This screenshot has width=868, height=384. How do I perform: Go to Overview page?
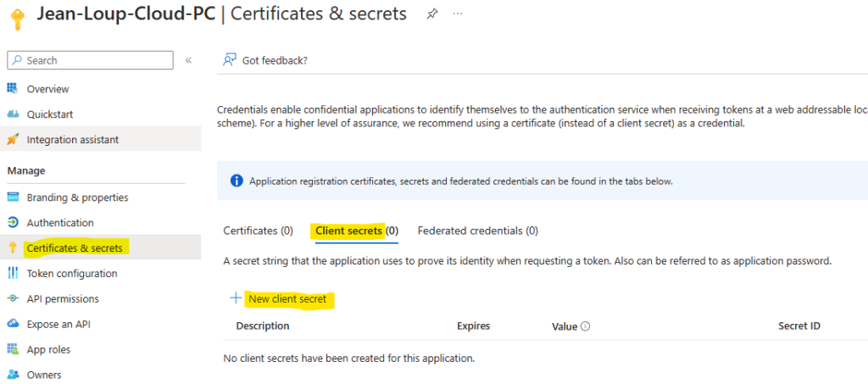tap(47, 89)
